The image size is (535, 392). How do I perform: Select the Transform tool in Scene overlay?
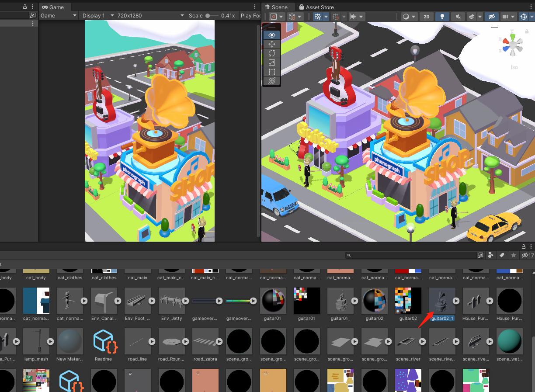[x=271, y=81]
